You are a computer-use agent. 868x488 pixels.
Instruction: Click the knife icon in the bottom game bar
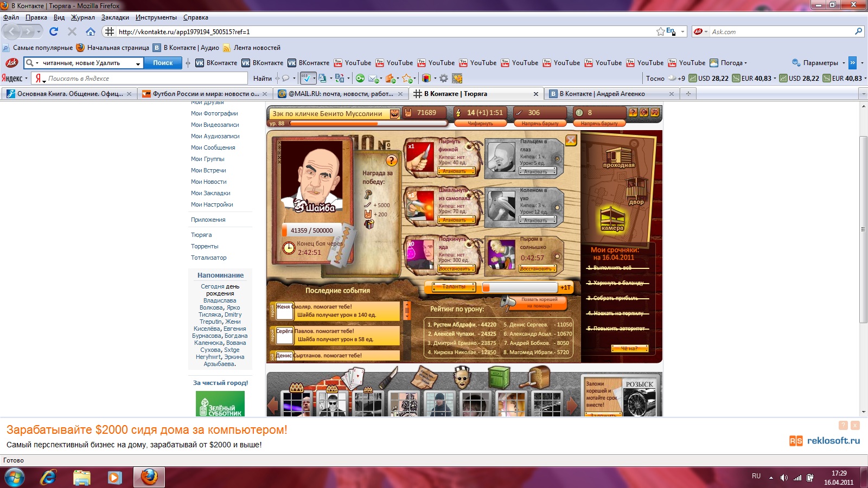point(388,377)
